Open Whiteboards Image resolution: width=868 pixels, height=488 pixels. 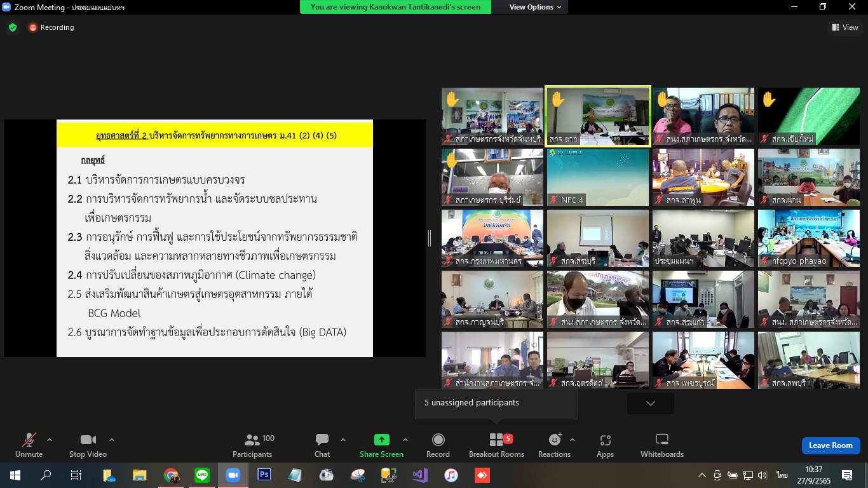(662, 445)
